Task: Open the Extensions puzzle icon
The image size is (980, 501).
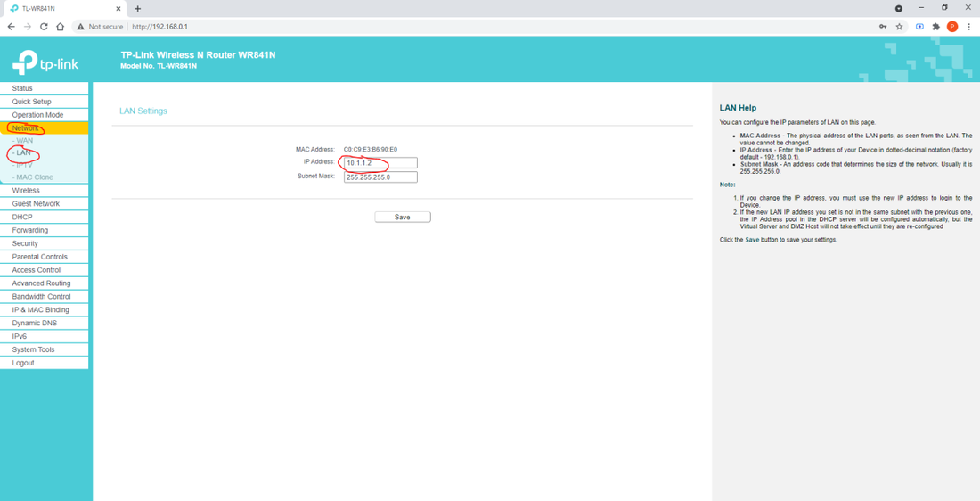Action: tap(935, 27)
